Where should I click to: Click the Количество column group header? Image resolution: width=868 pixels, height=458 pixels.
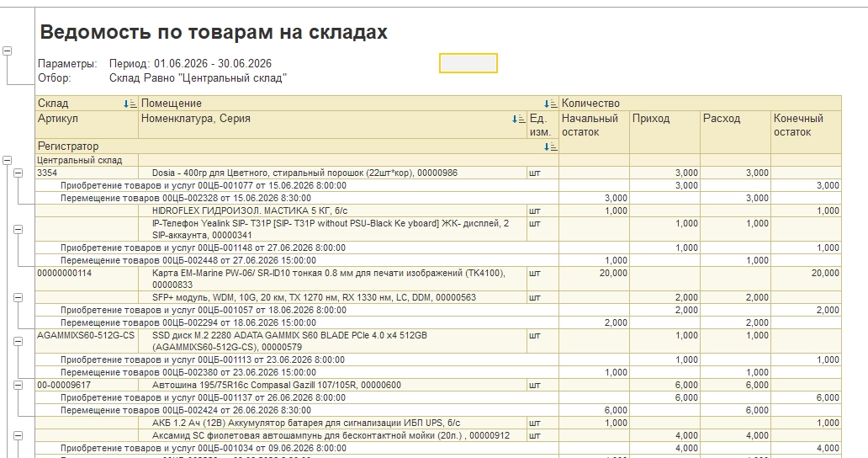coord(701,104)
